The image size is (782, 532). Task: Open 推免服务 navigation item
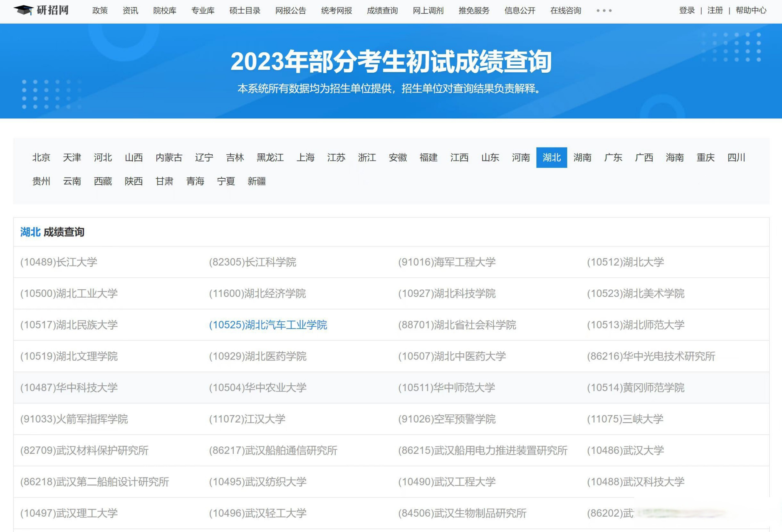(x=474, y=11)
